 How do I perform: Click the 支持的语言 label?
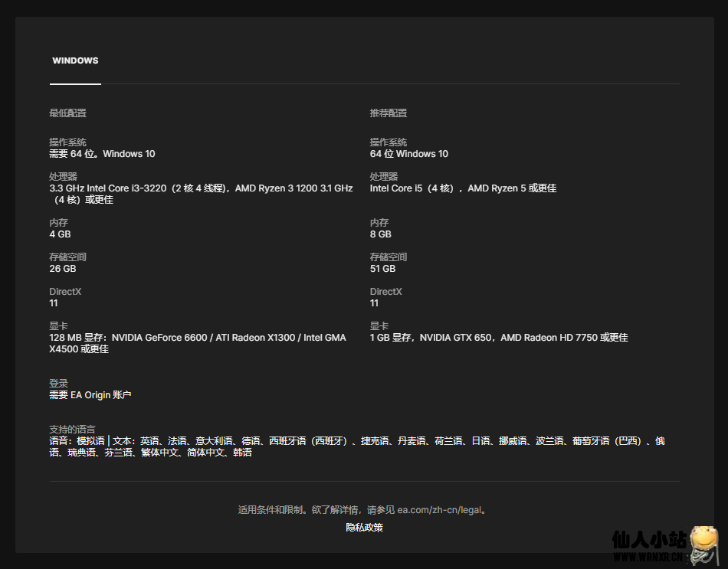[x=72, y=430]
